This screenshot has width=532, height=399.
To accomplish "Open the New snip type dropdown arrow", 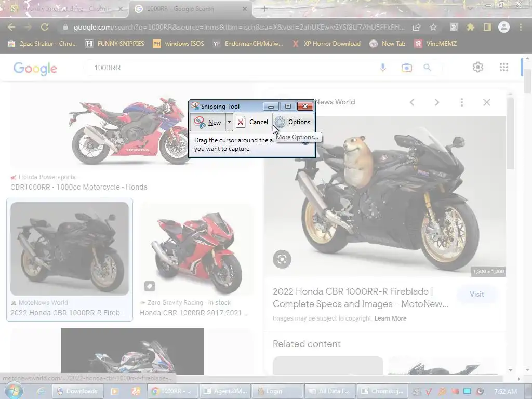I will (229, 122).
